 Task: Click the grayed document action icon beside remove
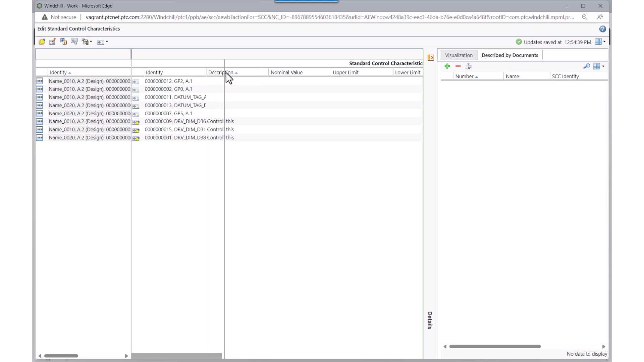tap(469, 66)
